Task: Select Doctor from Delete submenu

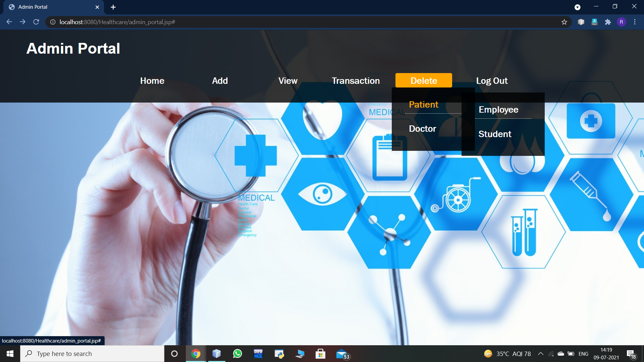Action: [x=422, y=129]
